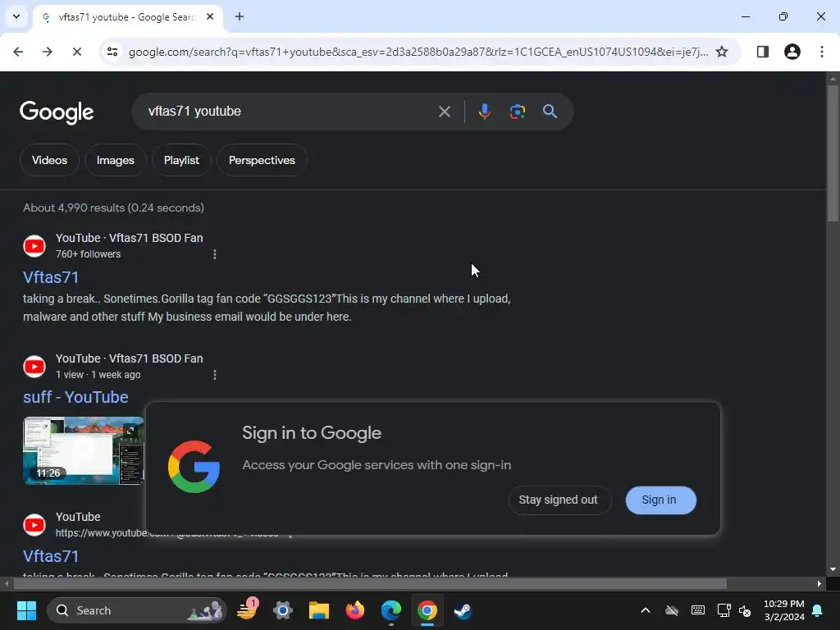Click the Google logo
Image resolution: width=840 pixels, height=630 pixels.
click(x=57, y=112)
